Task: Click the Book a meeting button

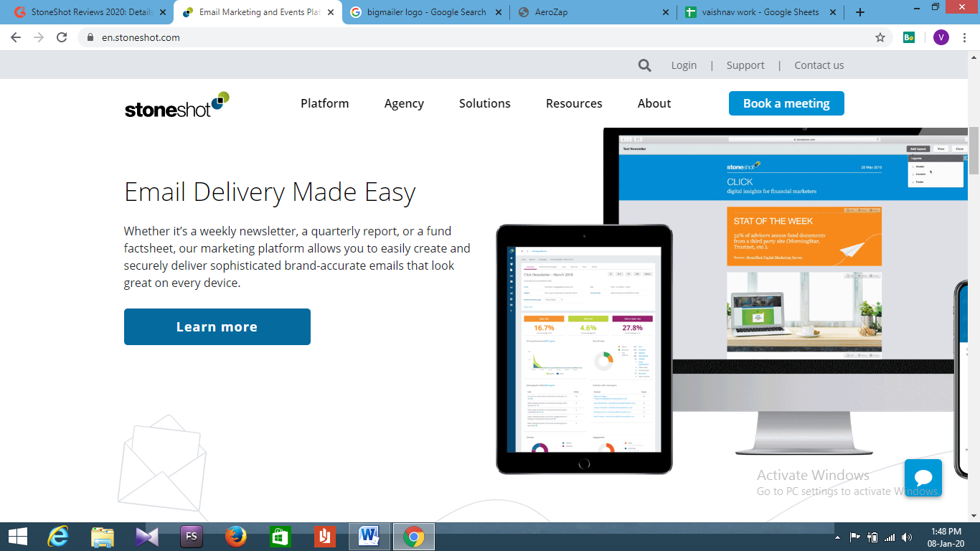Action: [786, 103]
